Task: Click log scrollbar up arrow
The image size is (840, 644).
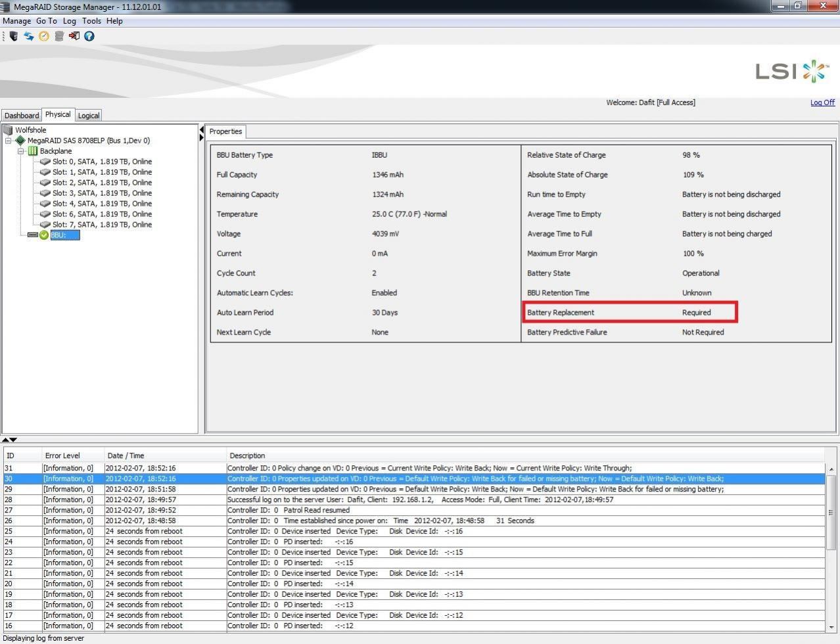Action: click(831, 469)
